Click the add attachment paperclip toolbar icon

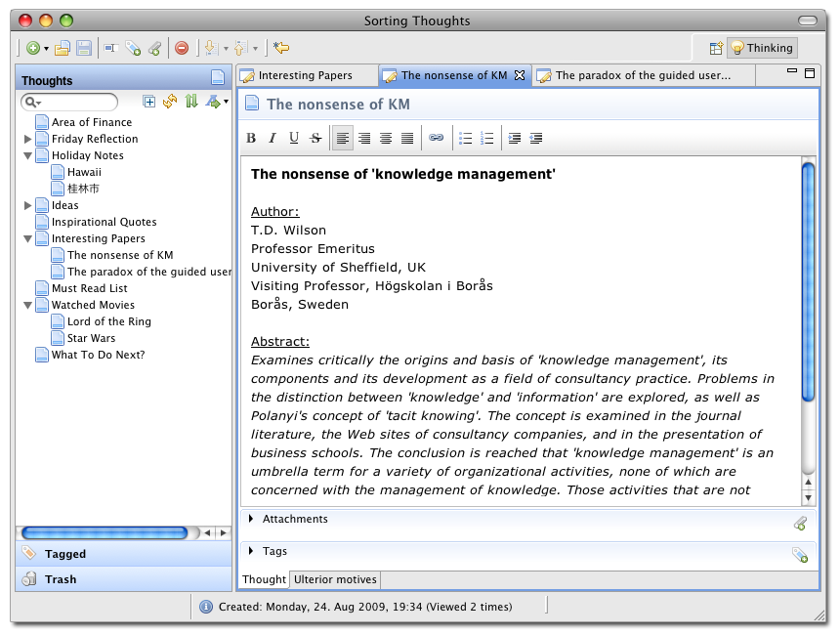(154, 47)
